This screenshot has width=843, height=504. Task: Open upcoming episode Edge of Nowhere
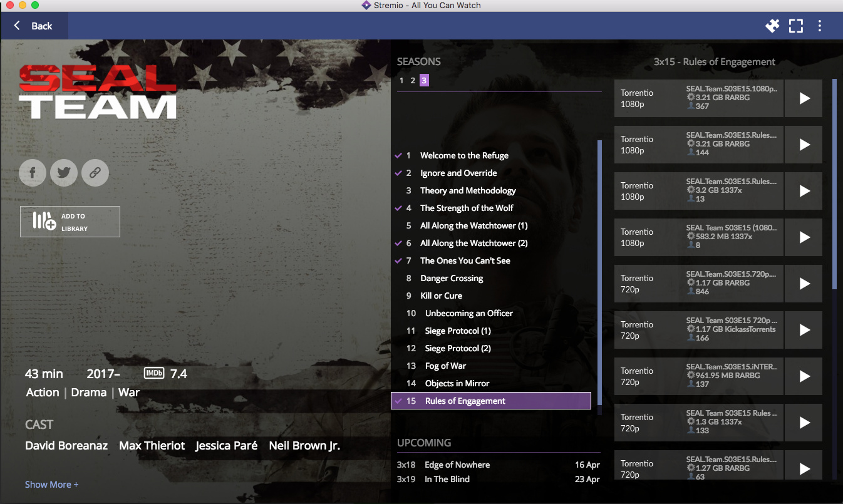pos(499,465)
